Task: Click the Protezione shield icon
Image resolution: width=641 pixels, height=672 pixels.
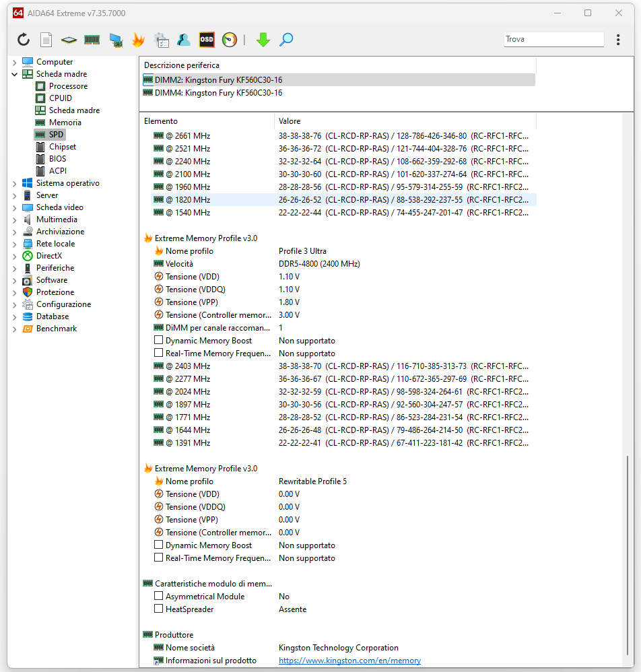Action: point(28,292)
